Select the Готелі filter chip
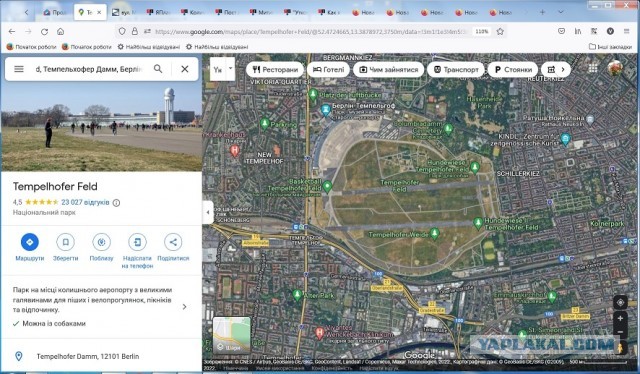640x374 pixels. pos(329,69)
